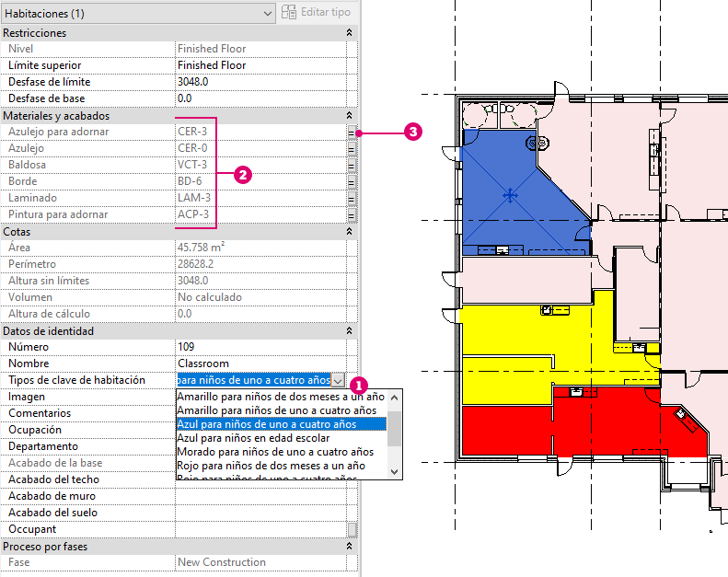Click the Comentarios property label
The height and width of the screenshot is (577, 728).
coord(40,413)
